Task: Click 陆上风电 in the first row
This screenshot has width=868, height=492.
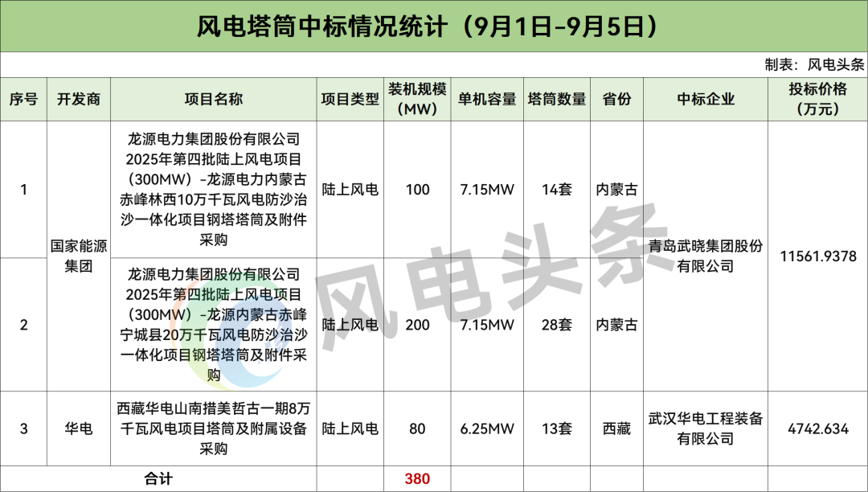Action: pyautogui.click(x=350, y=190)
